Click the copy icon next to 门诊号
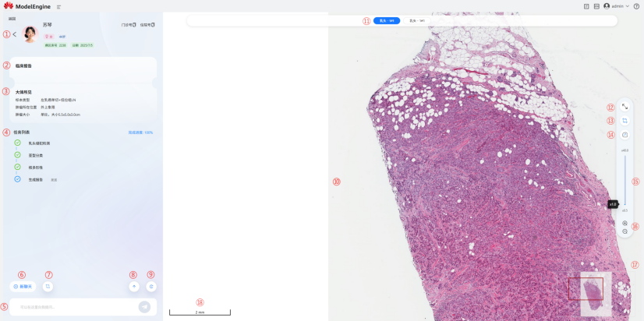Screen dimensions: 644x321 tap(135, 25)
